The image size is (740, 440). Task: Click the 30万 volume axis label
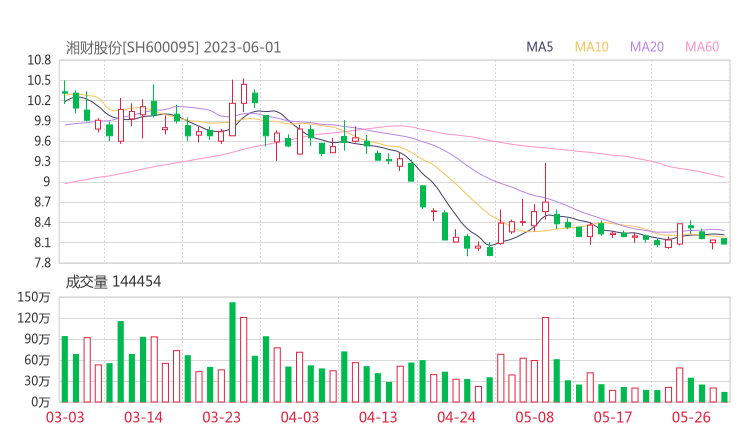coord(37,381)
